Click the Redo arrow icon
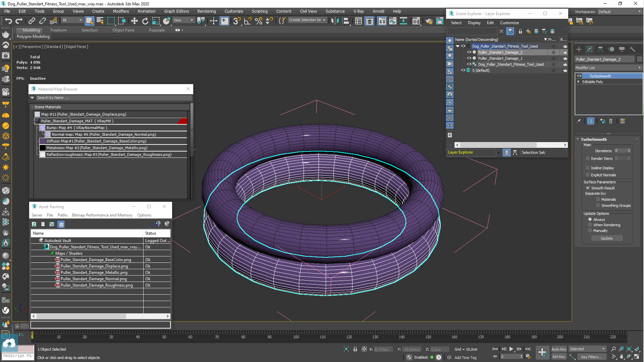 click(19, 21)
